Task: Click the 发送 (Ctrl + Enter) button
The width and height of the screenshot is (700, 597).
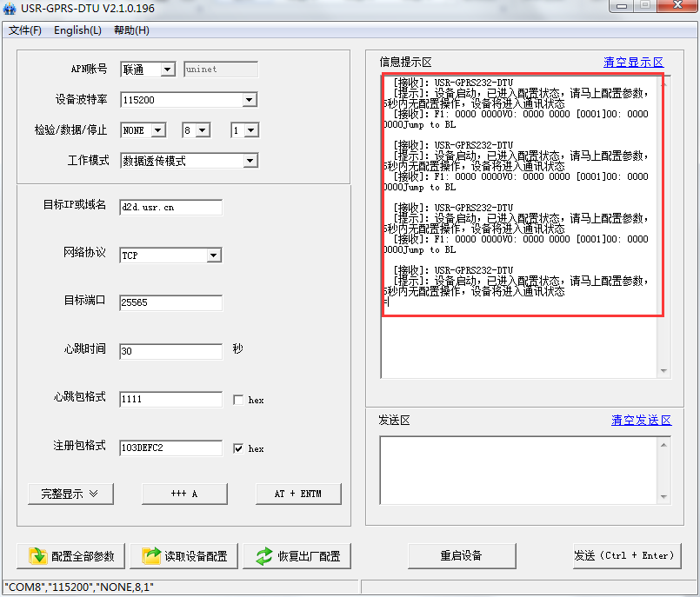Action: 627,556
